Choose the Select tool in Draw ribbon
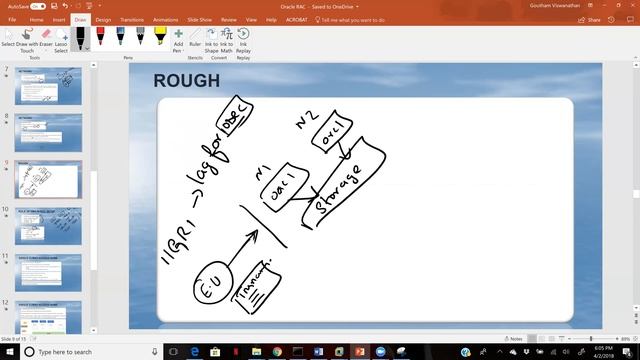Screen dimensions: 640x360 (x=8, y=39)
